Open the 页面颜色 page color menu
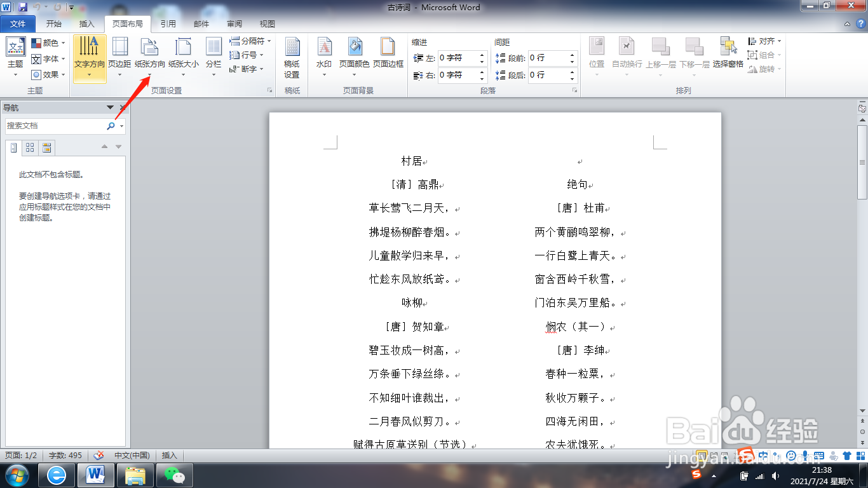868x488 pixels. tap(354, 57)
